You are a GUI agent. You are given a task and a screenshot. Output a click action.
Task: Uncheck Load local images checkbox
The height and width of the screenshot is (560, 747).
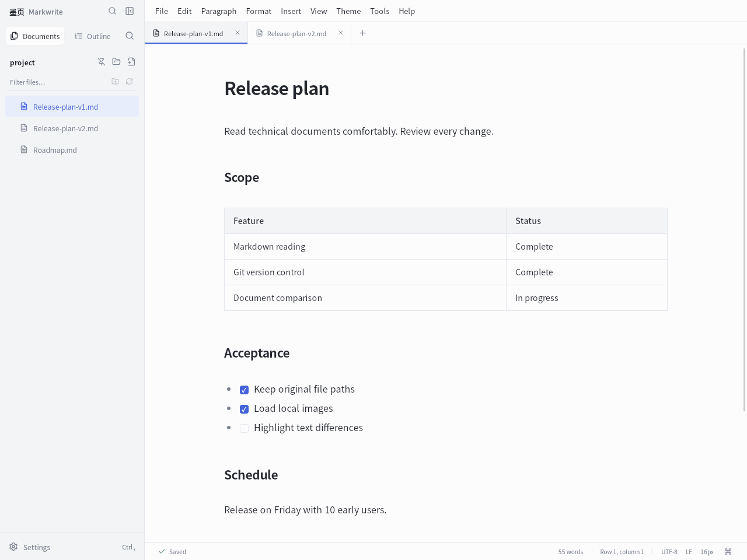[x=244, y=409]
